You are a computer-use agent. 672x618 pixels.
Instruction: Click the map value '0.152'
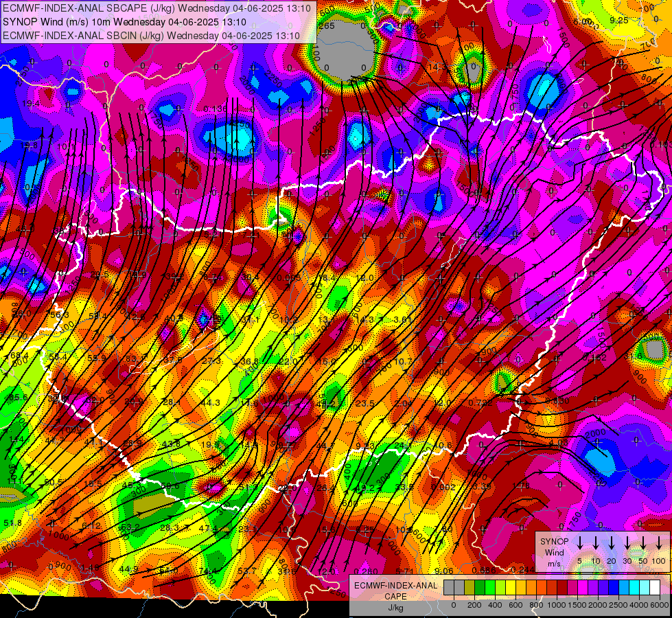pos(595,357)
